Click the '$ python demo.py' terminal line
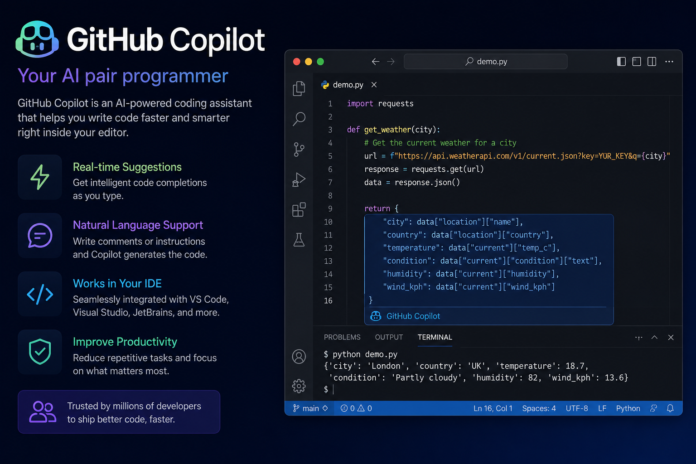The image size is (696, 464). pyautogui.click(x=360, y=354)
